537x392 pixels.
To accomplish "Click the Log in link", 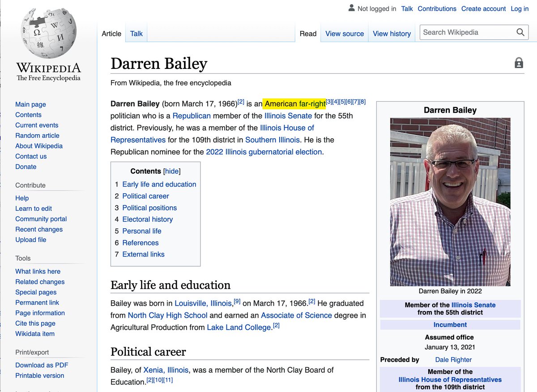I will pos(520,9).
